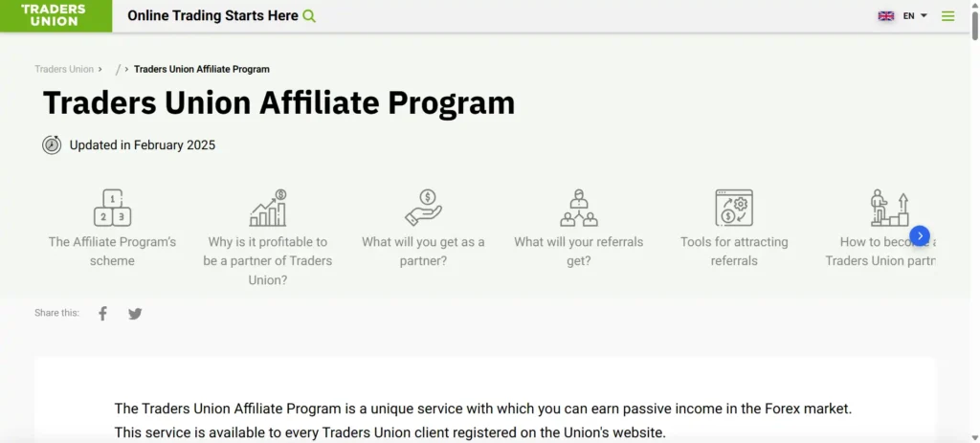This screenshot has width=980, height=443.
Task: Open search with the magnifier icon
Action: (309, 16)
